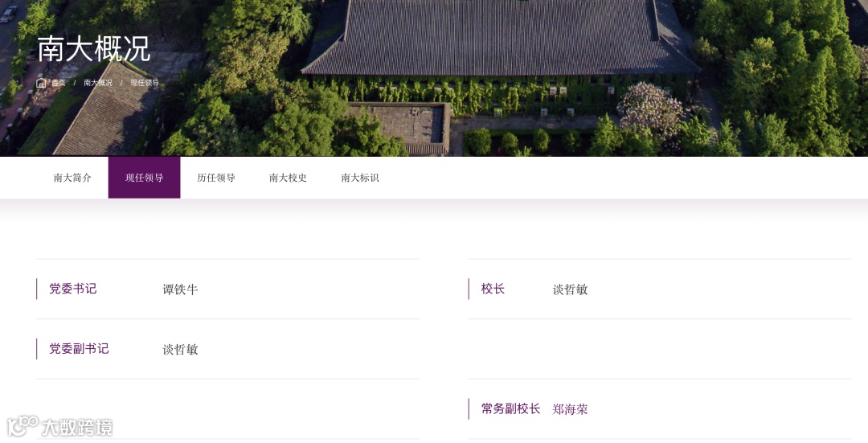868x443 pixels.
Task: Switch to 南大简介 tab
Action: [x=72, y=178]
